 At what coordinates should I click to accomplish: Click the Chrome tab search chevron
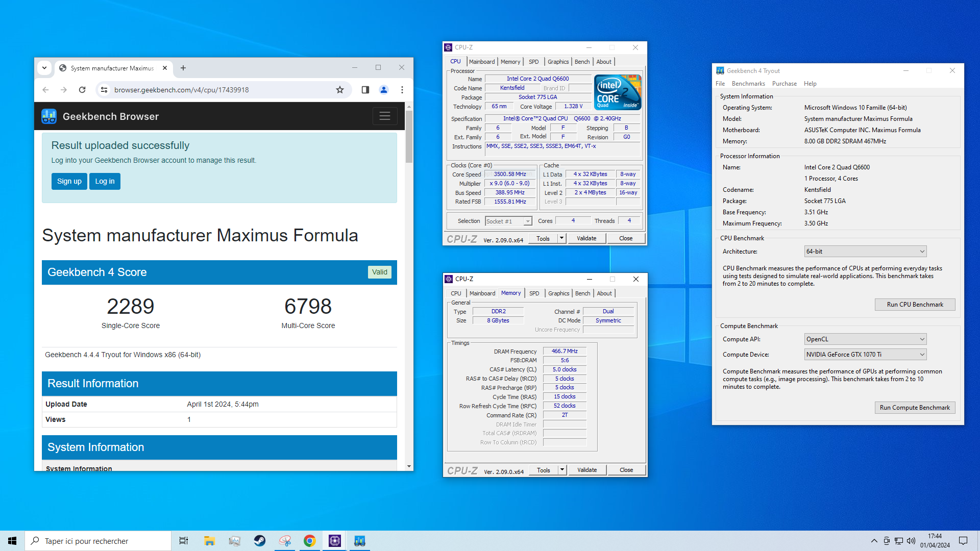pos(44,68)
